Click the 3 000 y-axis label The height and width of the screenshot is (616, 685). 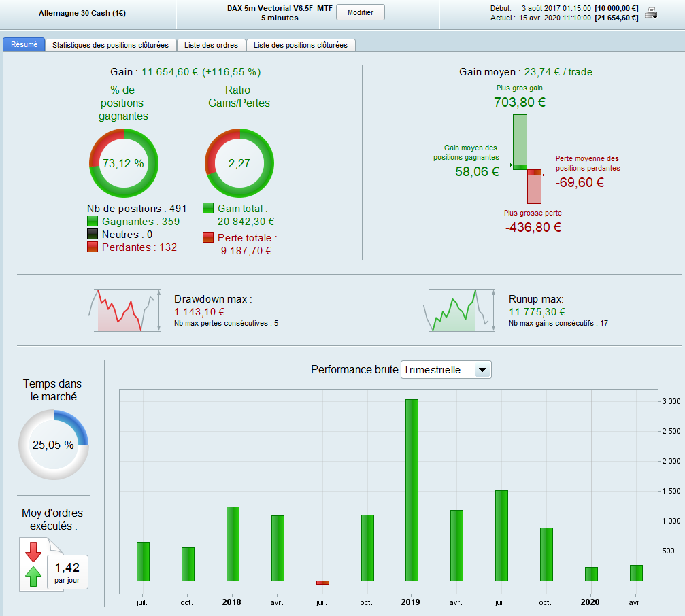pyautogui.click(x=671, y=401)
